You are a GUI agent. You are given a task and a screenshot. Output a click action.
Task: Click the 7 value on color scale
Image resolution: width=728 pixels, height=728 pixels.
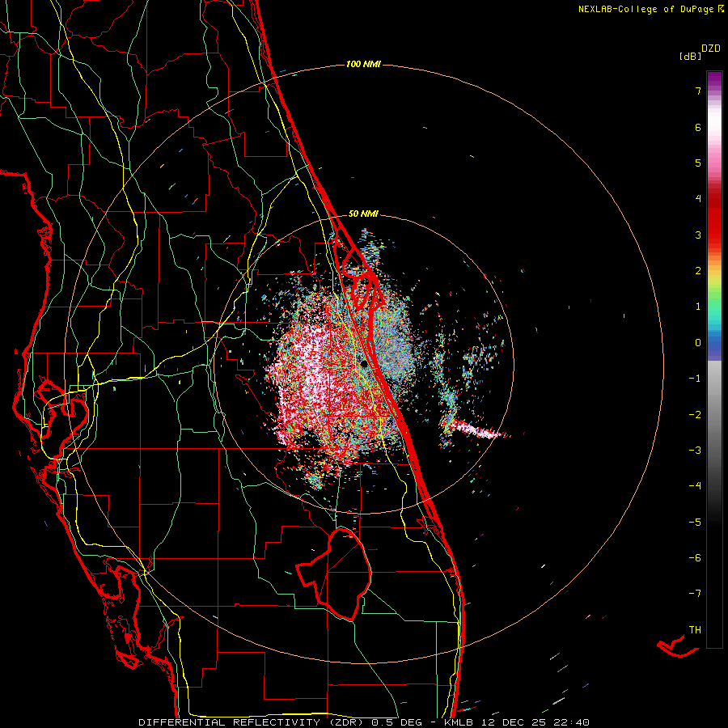click(698, 91)
